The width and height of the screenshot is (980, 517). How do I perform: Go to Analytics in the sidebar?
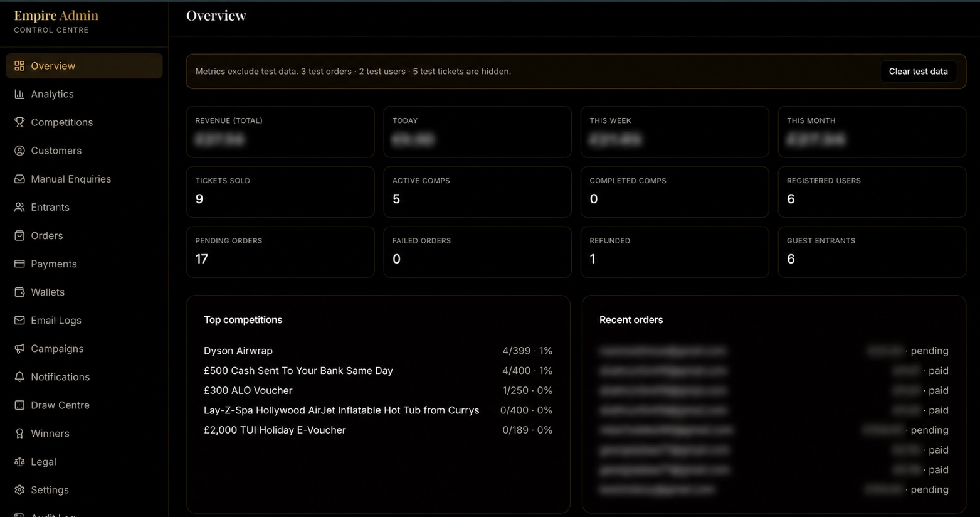tap(84, 94)
